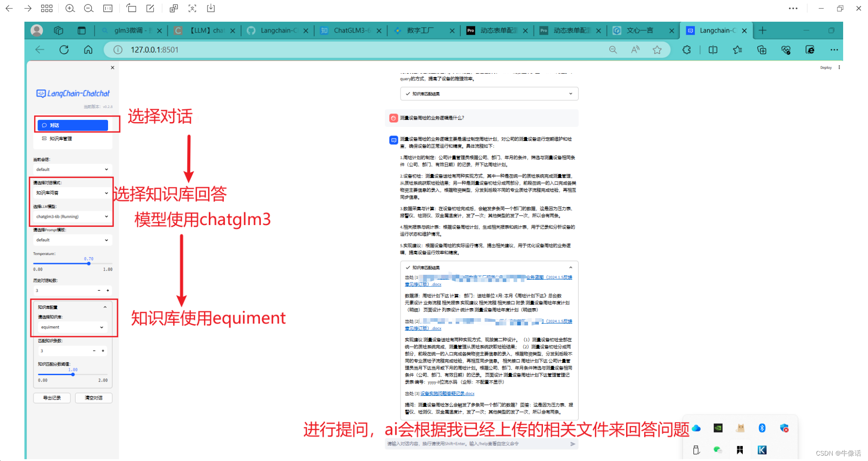Switch to the 文心一言 browser tab

click(644, 30)
